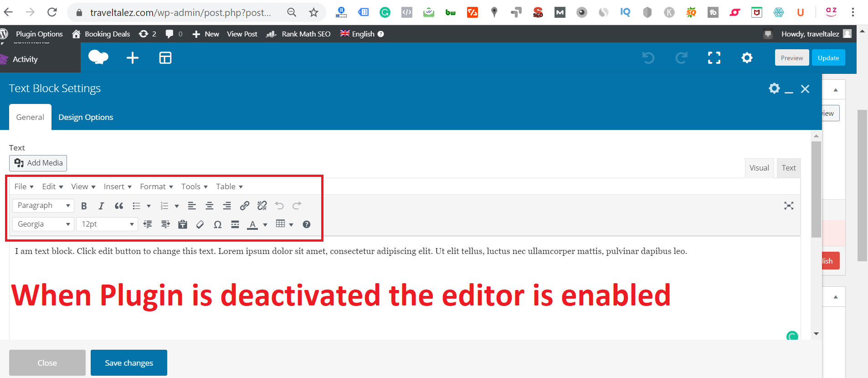Open the 12pt font size dropdown
868x378 pixels.
107,224
